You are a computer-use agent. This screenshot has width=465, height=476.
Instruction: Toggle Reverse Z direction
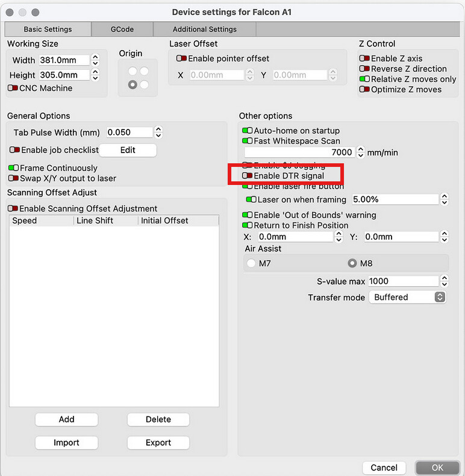coord(364,69)
